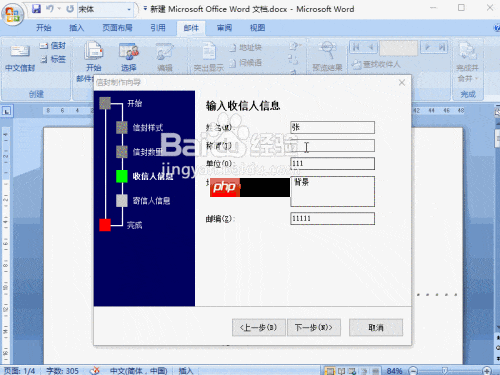The height and width of the screenshot is (375, 500).
Task: Click the green 收信人信息 step
Action: point(122,176)
